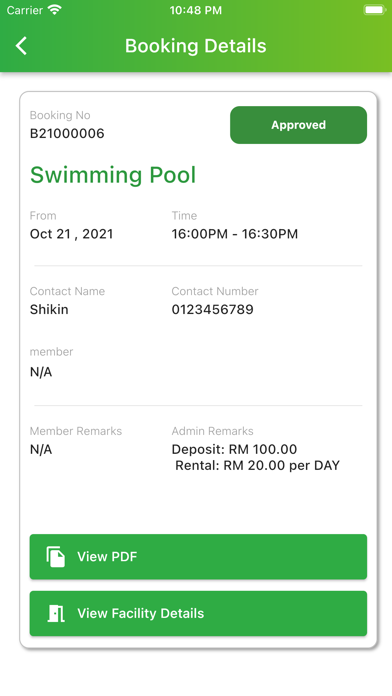Viewport: 392px width, 696px height.
Task: Tap the Deposit: RM 100.00 remark
Action: 234,449
